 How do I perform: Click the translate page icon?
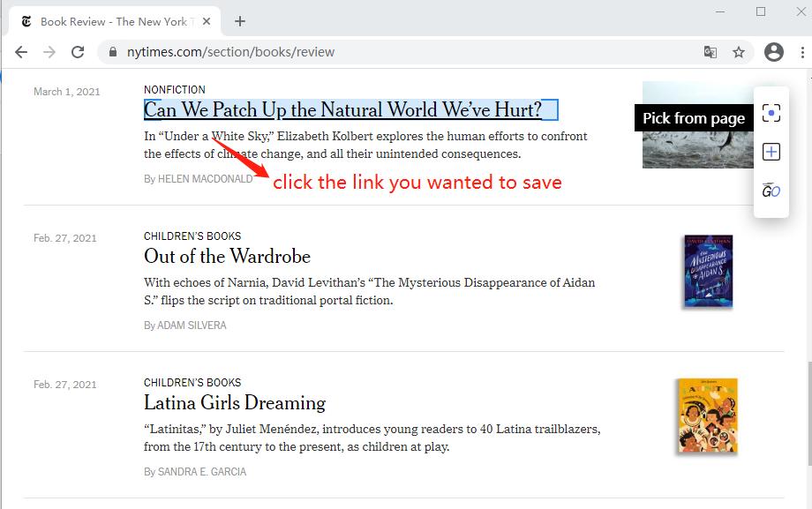[710, 52]
